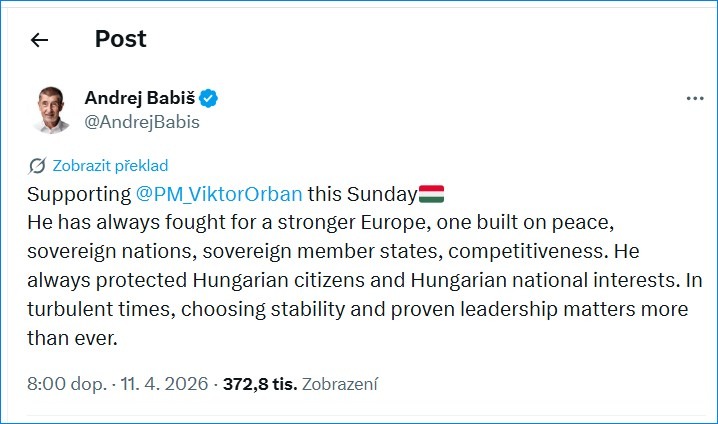Click the 372,8 tis. view count
The width and height of the screenshot is (718, 424).
(259, 384)
